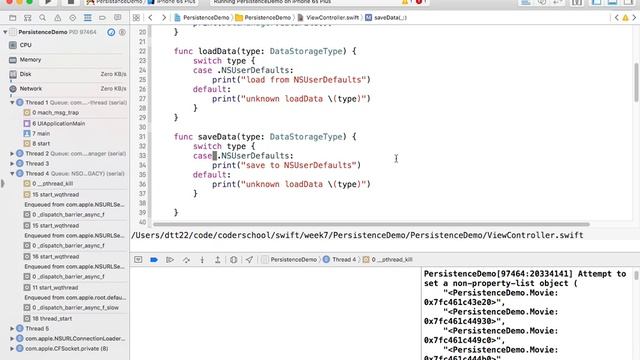The image size is (640, 360).
Task: Select the 11 start_wqthread frame
Action: tap(51, 287)
